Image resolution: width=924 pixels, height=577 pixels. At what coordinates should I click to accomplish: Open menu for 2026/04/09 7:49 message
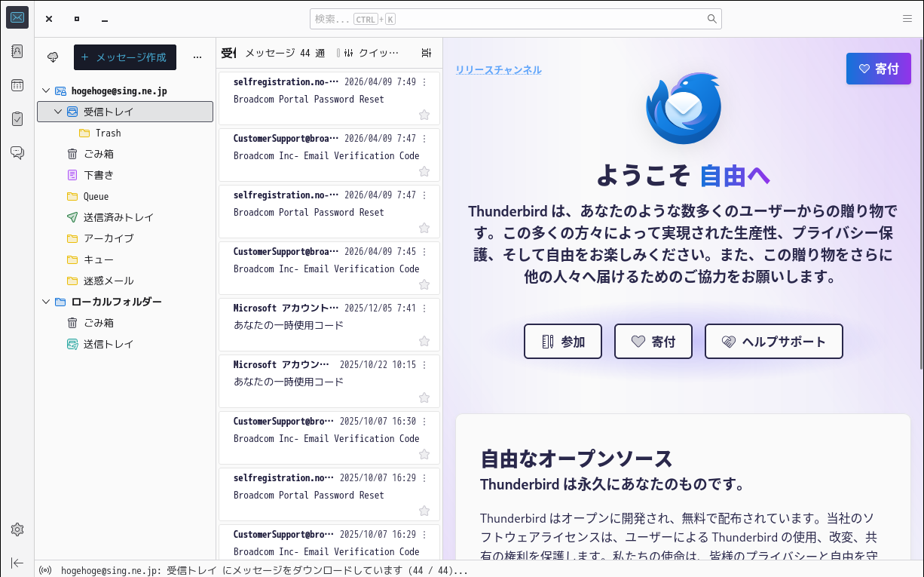(424, 82)
